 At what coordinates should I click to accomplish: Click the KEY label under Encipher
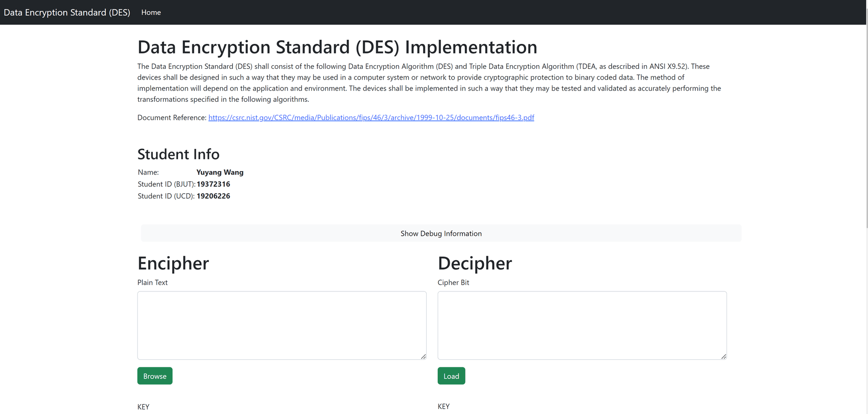[143, 407]
